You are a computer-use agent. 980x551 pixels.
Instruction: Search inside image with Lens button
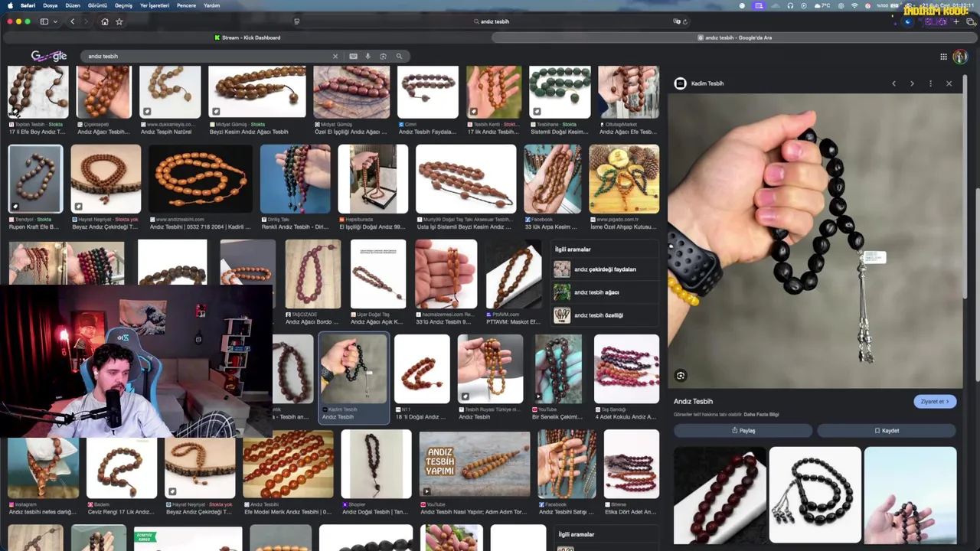pos(681,376)
